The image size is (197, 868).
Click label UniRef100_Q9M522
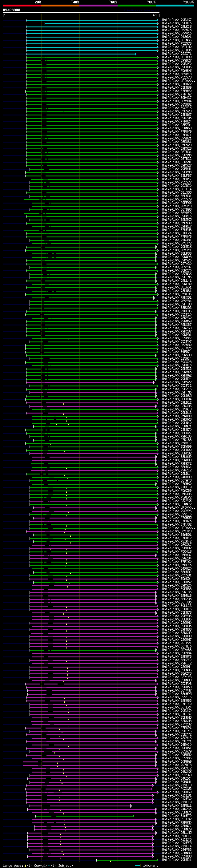(177, 382)
